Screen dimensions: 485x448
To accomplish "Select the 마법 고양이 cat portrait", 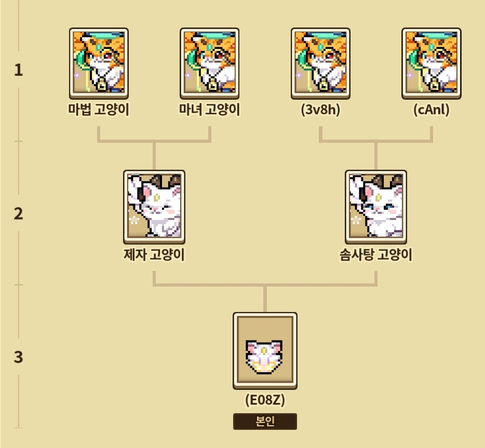I will [99, 63].
